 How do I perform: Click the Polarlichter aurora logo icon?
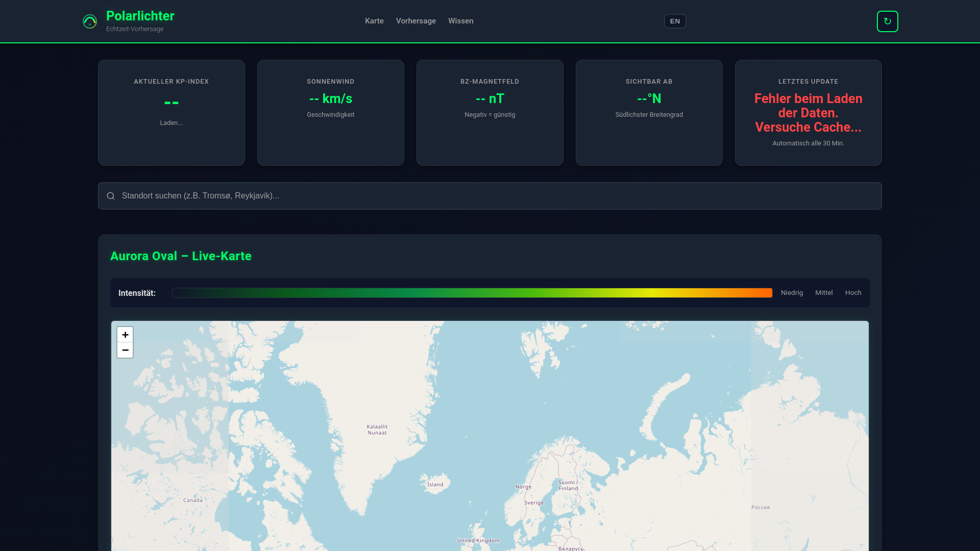[x=90, y=21]
